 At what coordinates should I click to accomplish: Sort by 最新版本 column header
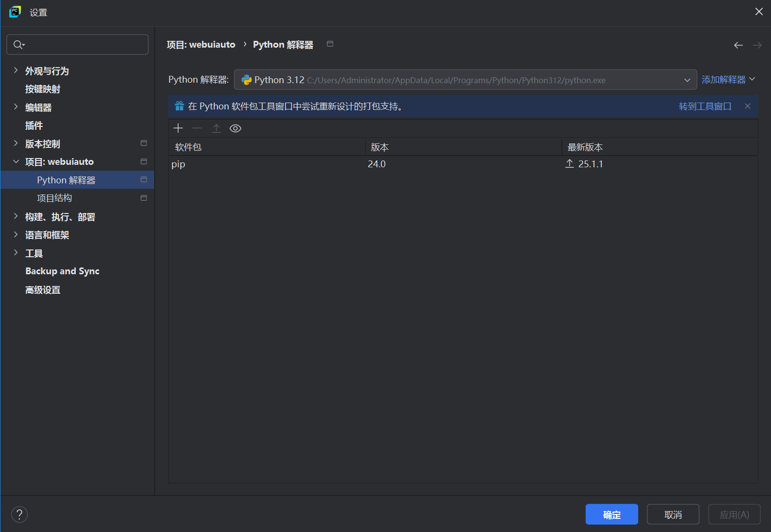[660, 147]
